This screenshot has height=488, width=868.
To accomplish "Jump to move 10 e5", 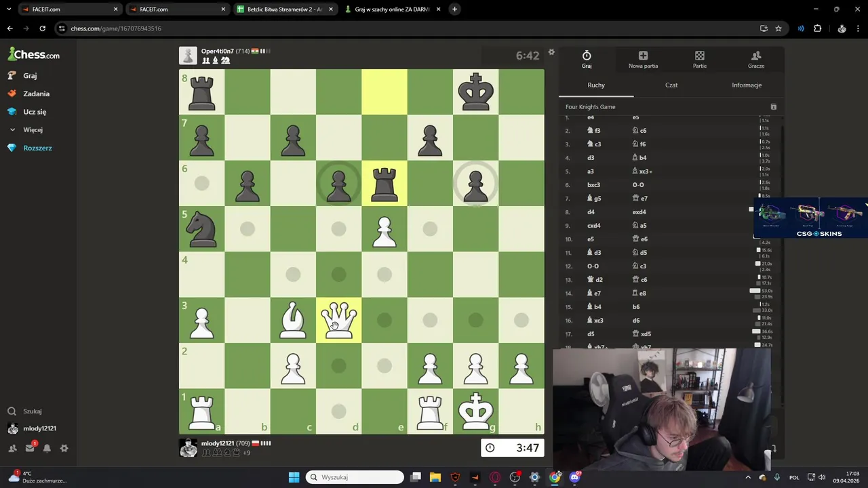I will (591, 239).
